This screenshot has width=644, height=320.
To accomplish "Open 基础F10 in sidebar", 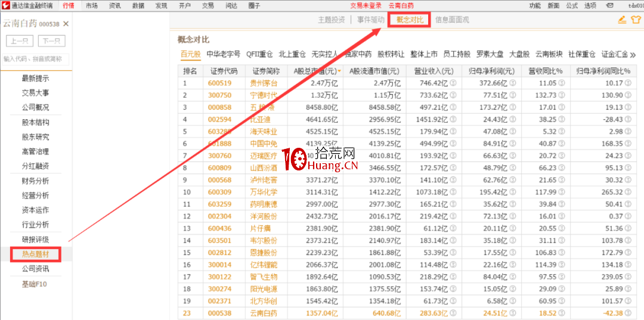I will tap(35, 284).
